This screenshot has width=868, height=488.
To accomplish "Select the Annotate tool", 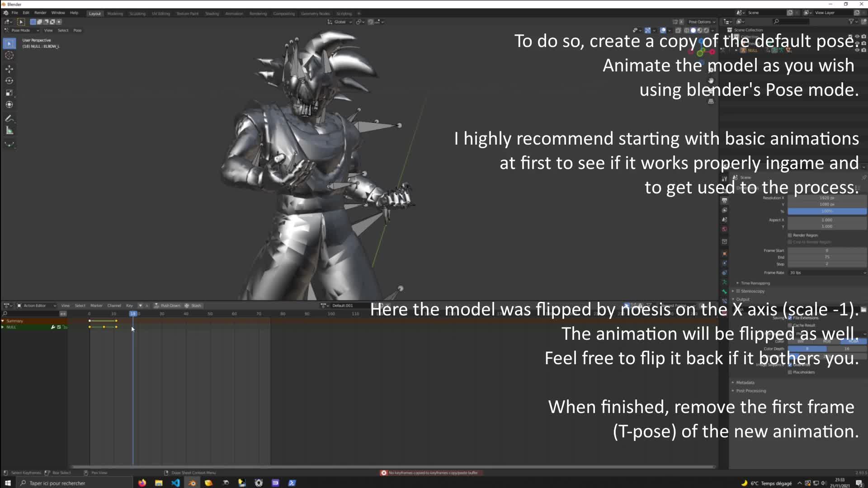I will pos(9,118).
